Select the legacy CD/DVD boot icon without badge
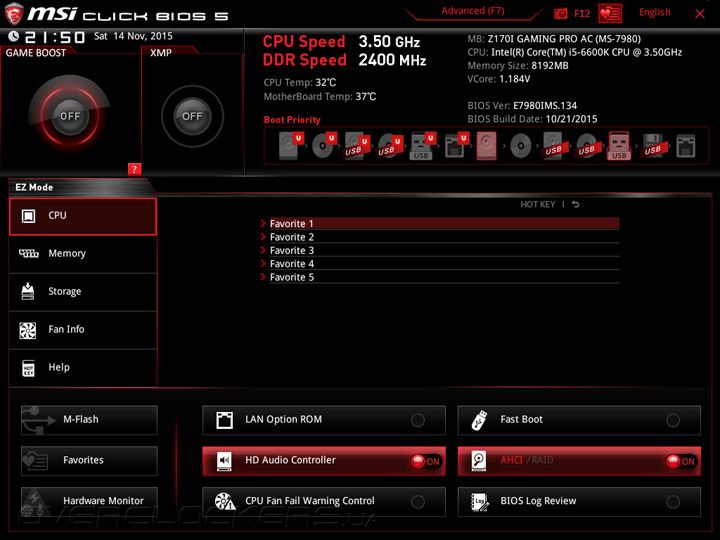720x540 pixels. point(521,146)
